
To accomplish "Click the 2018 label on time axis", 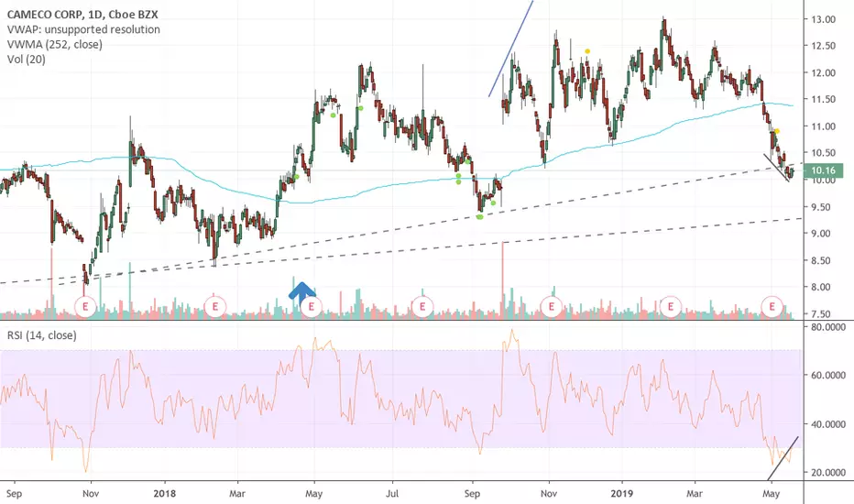I will click(164, 494).
